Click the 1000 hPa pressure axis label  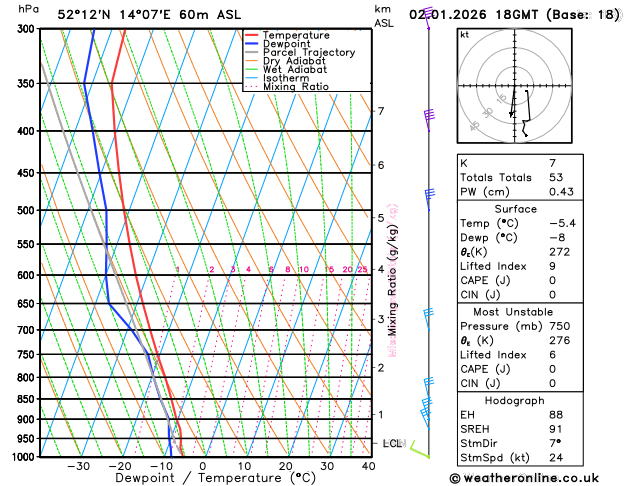tap(25, 457)
